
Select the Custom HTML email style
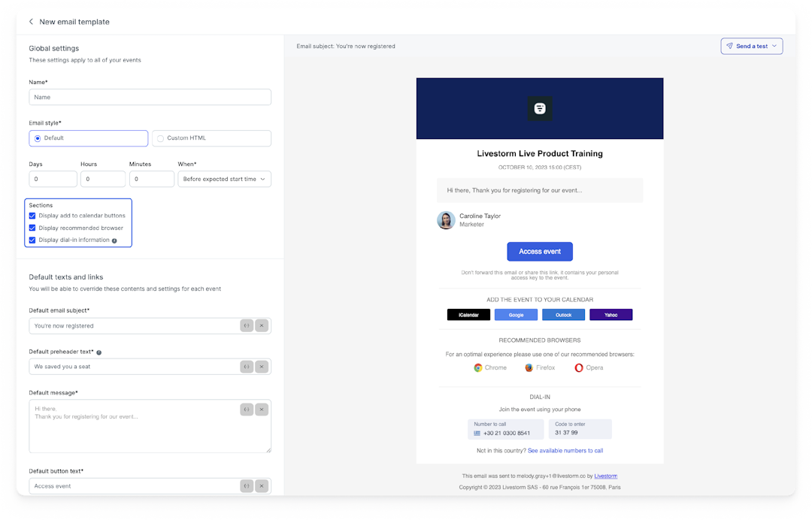[x=212, y=138]
